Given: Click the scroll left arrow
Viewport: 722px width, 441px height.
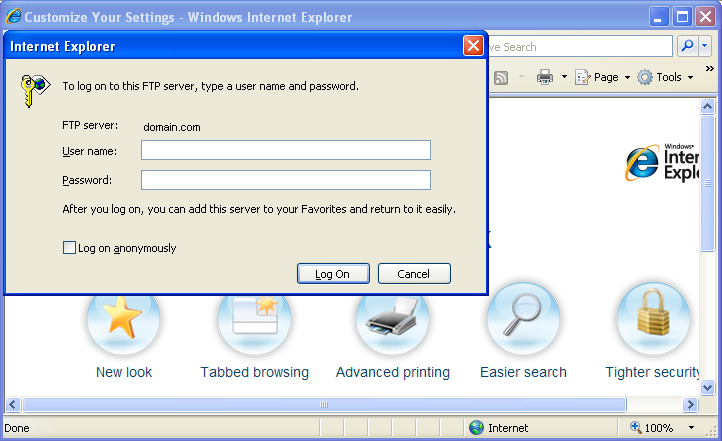Looking at the screenshot, I should pos(12,405).
